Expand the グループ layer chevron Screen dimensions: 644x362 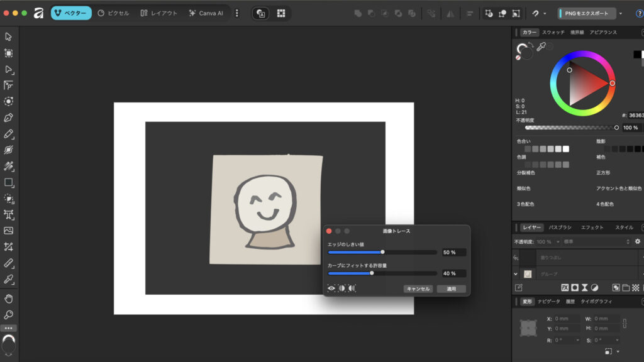coord(516,274)
